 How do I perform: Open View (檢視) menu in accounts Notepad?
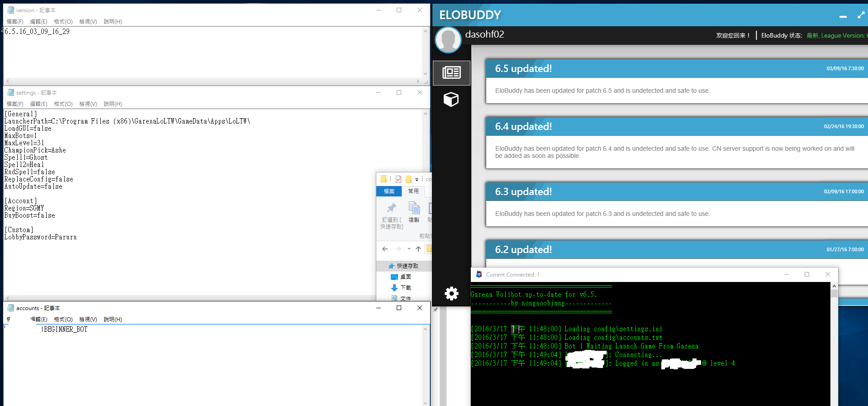point(88,320)
